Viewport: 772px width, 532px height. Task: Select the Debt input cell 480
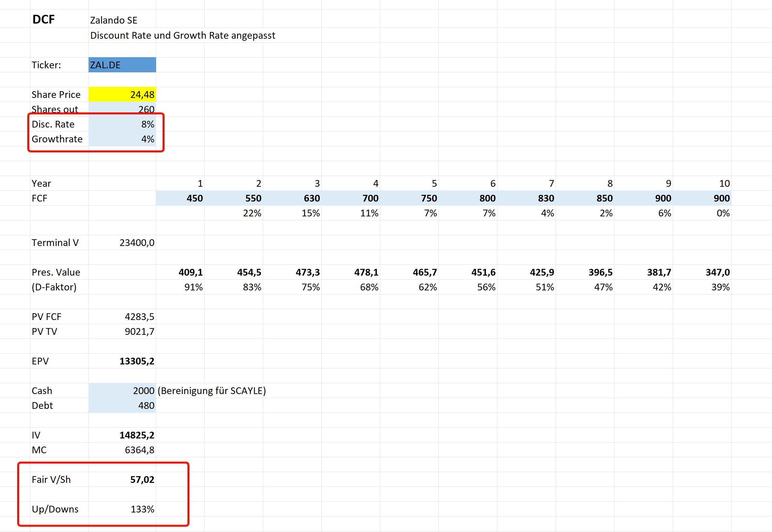point(122,405)
